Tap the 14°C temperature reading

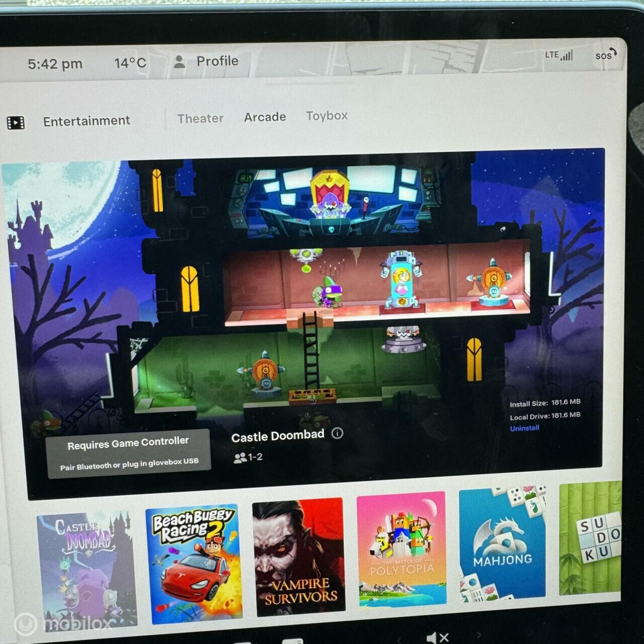pyautogui.click(x=130, y=63)
